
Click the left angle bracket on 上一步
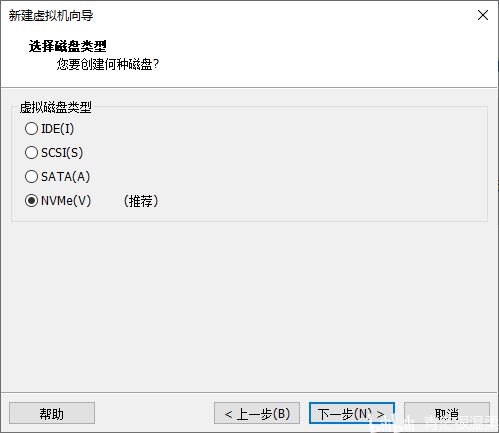[x=228, y=414]
